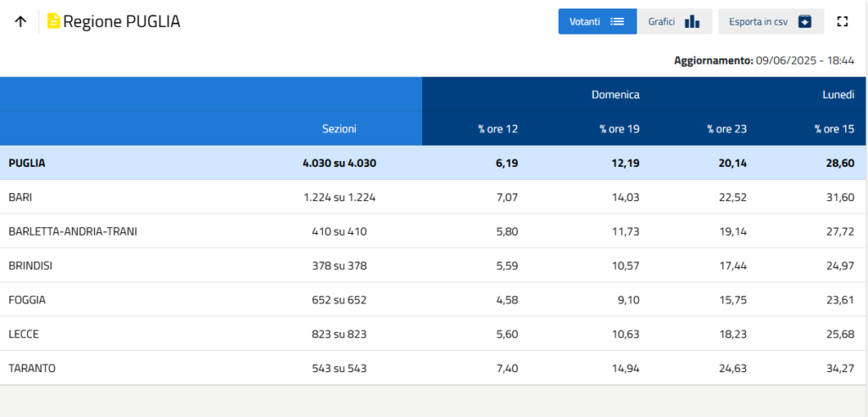Click the list icon in Votanti button

pos(617,22)
